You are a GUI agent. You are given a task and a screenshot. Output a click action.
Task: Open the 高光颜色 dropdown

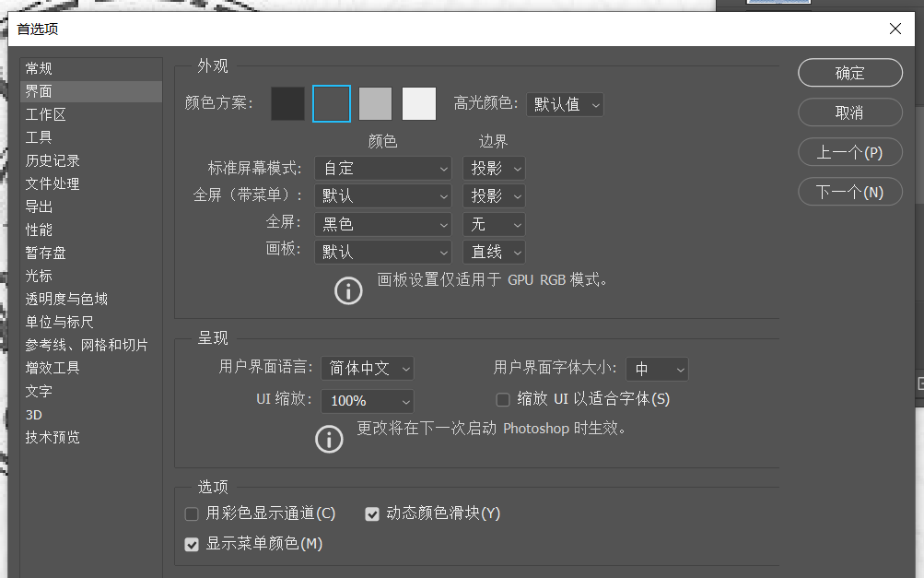coord(565,104)
